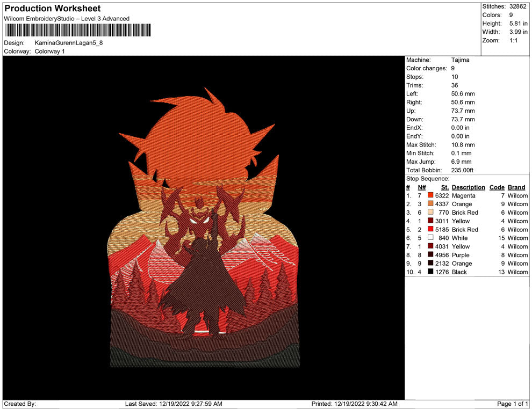Image resolution: width=532 pixels, height=409 pixels.
Task: Click the orange swatch beside 4337 stitches
Action: (430, 203)
